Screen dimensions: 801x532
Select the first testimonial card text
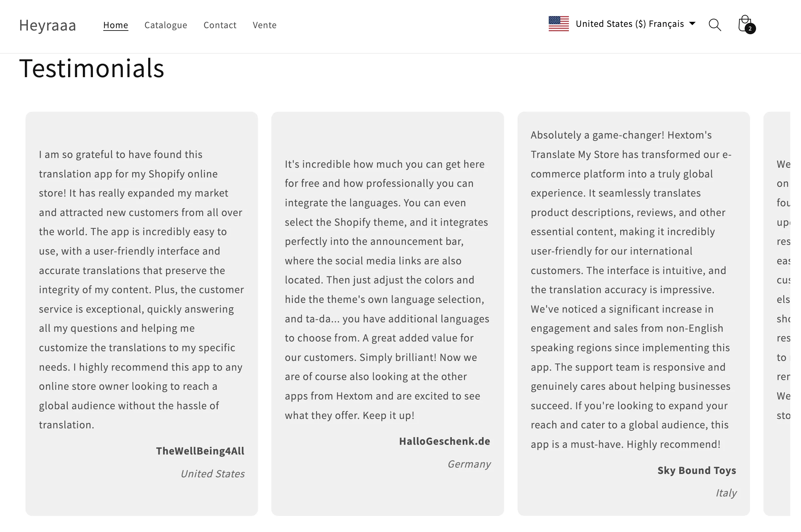coord(142,289)
